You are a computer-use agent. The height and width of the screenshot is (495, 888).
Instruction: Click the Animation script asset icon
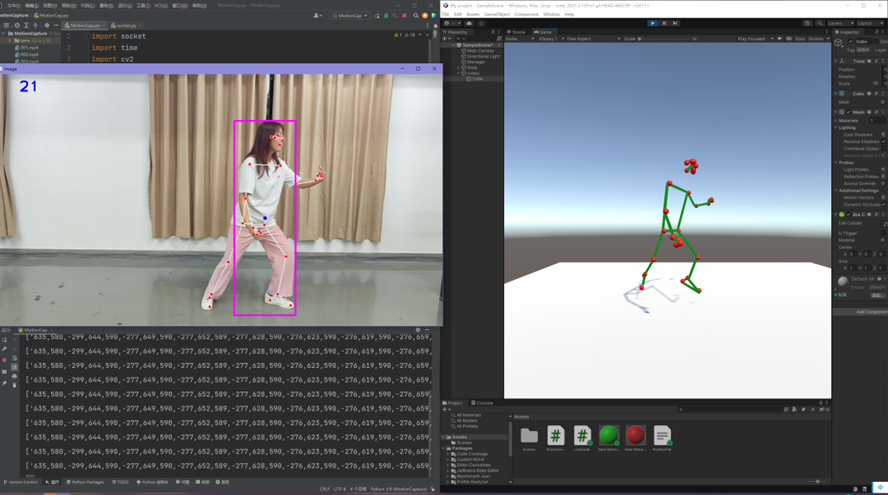555,435
